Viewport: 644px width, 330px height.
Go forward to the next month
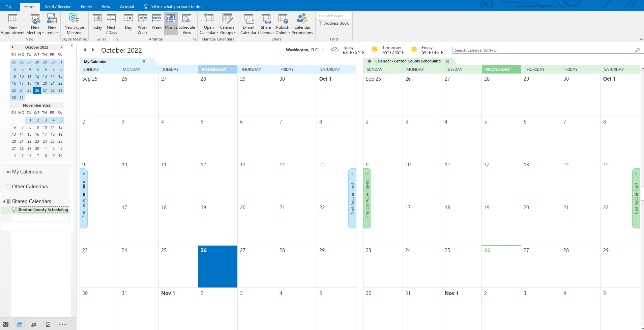coord(93,50)
